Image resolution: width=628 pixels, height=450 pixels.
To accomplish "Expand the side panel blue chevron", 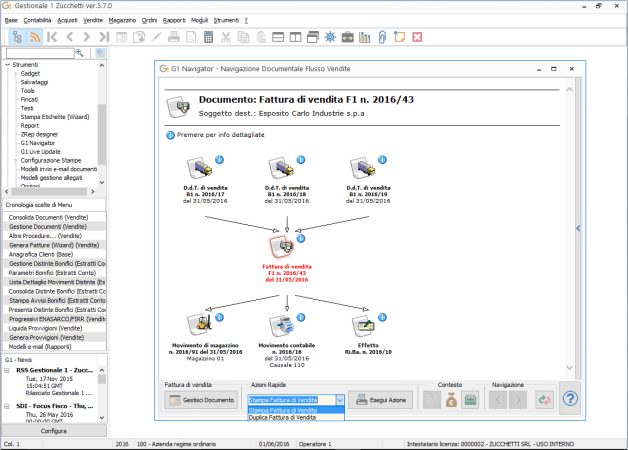I will [578, 228].
